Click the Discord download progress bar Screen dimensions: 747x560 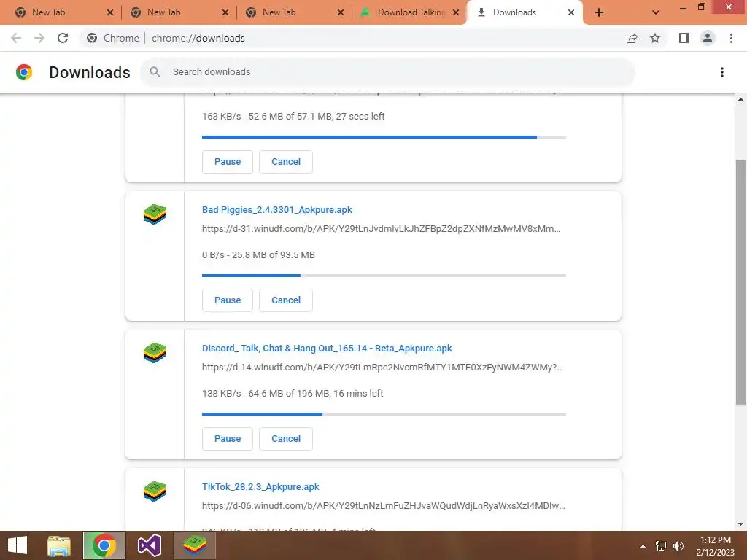pos(384,414)
